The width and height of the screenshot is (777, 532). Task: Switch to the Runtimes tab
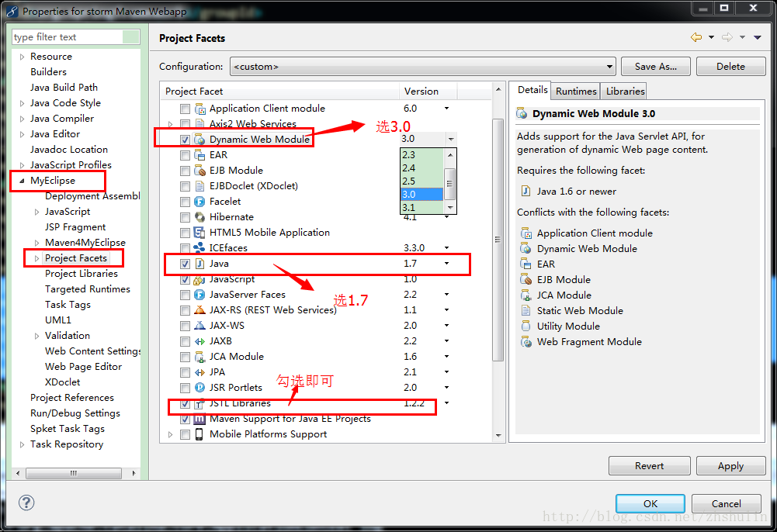576,91
